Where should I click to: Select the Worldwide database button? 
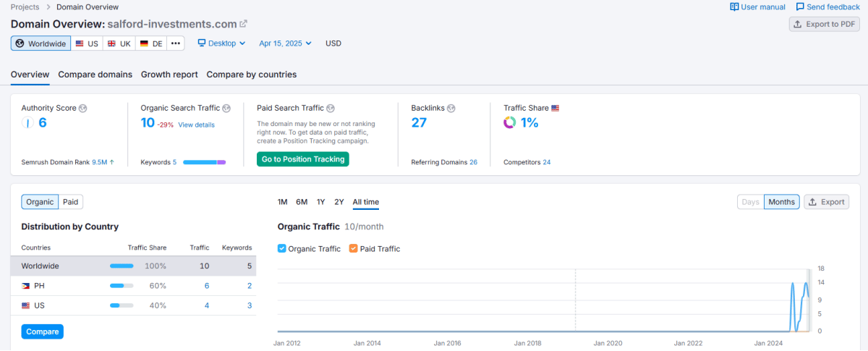(41, 43)
